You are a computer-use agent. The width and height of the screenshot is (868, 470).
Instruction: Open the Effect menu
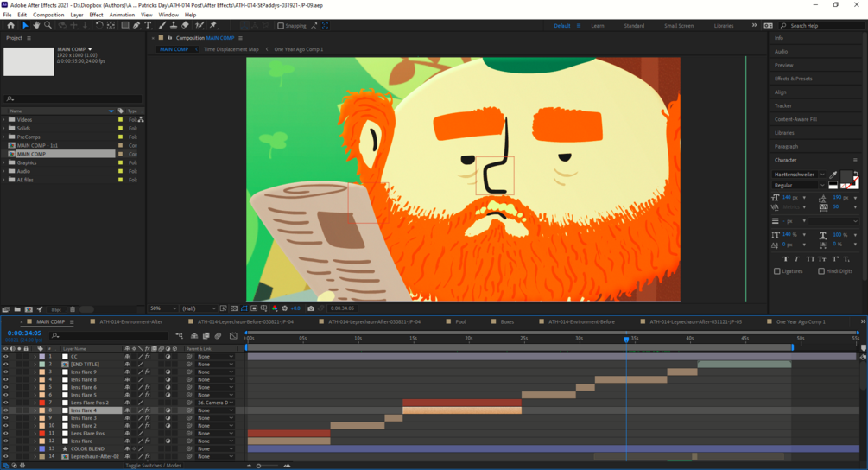pos(96,15)
